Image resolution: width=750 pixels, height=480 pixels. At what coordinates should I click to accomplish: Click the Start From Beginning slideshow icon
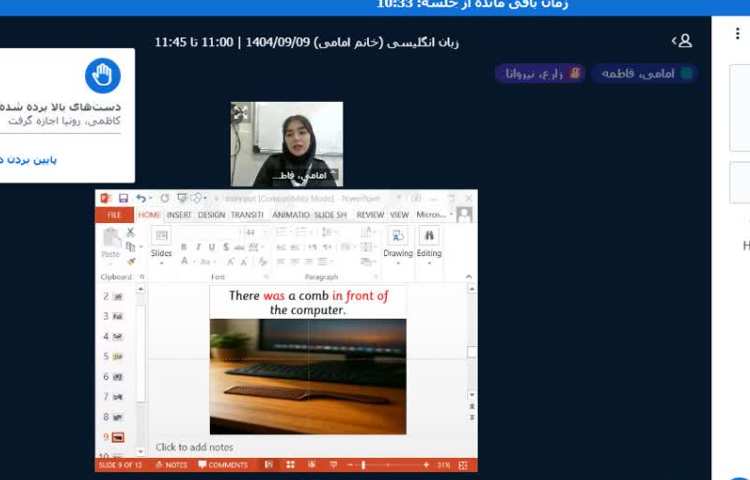point(182,197)
